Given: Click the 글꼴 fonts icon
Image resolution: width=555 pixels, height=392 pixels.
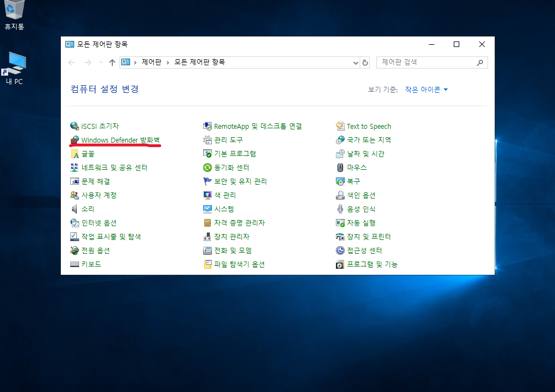Looking at the screenshot, I should tap(74, 154).
